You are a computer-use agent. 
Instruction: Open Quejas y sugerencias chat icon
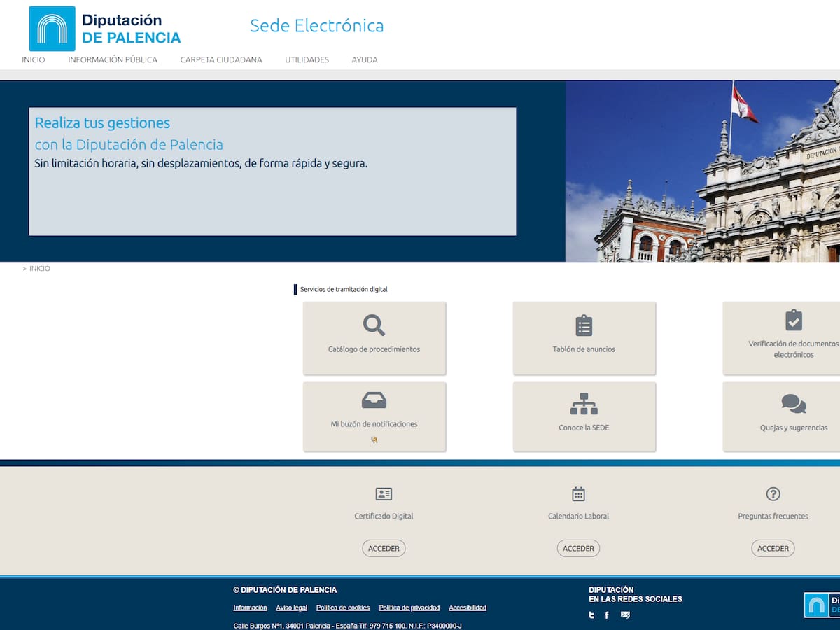[x=793, y=404]
